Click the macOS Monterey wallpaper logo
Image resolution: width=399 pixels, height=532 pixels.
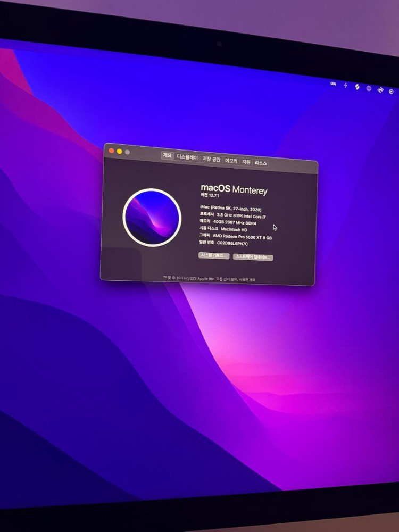(152, 218)
